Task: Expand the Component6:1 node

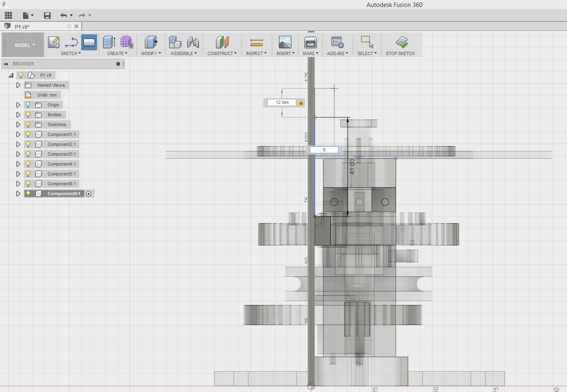Action: point(18,184)
